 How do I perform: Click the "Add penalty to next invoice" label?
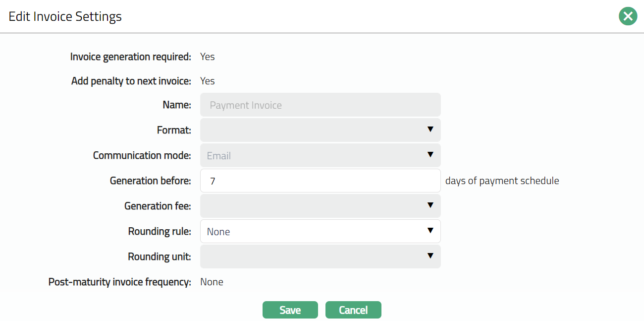131,81
